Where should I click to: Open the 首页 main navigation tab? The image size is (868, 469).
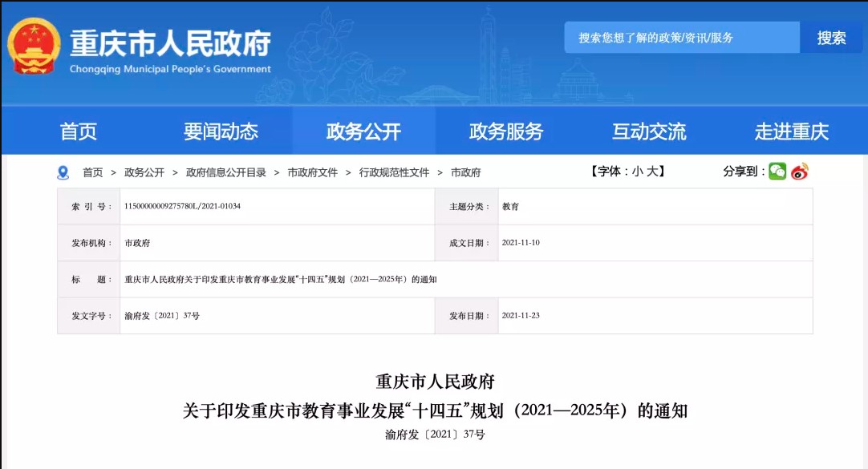click(79, 131)
